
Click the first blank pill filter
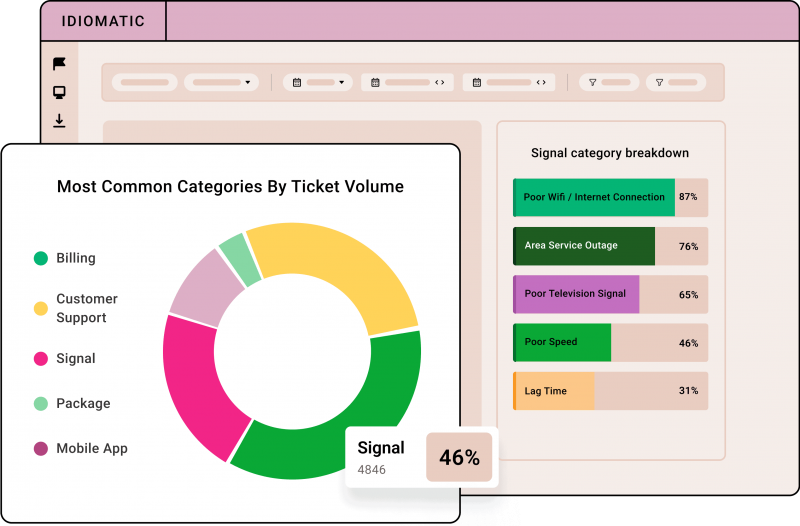(145, 82)
